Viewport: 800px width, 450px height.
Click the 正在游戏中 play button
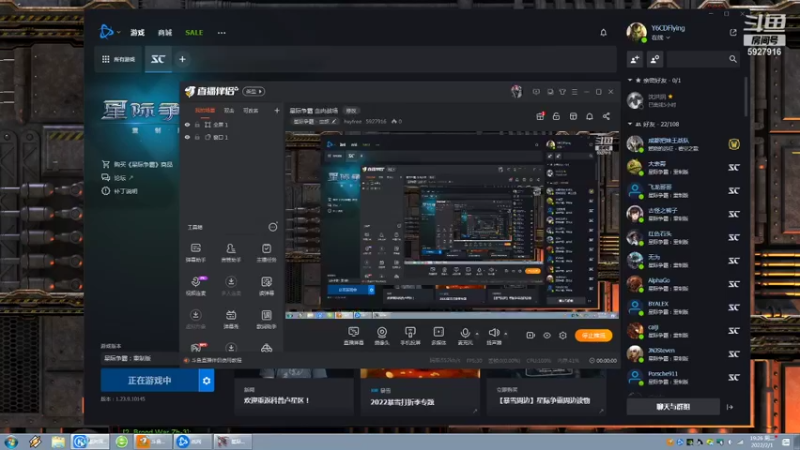click(x=149, y=381)
